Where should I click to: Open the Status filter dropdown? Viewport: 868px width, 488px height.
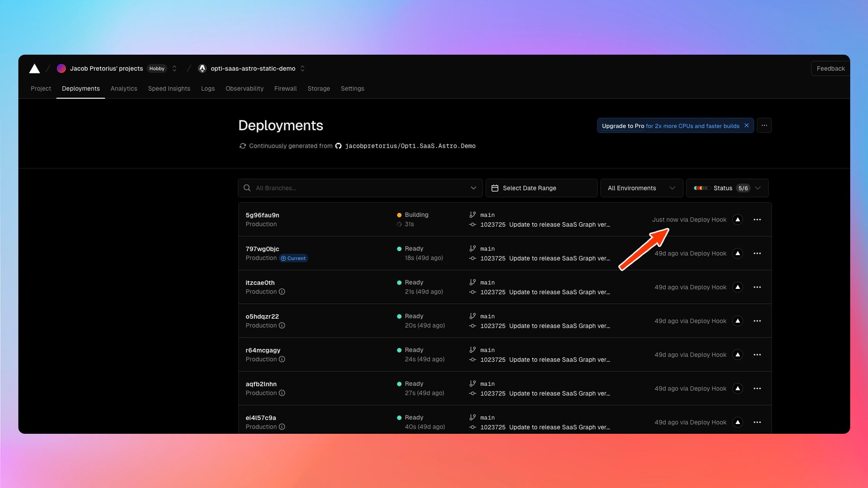point(727,188)
